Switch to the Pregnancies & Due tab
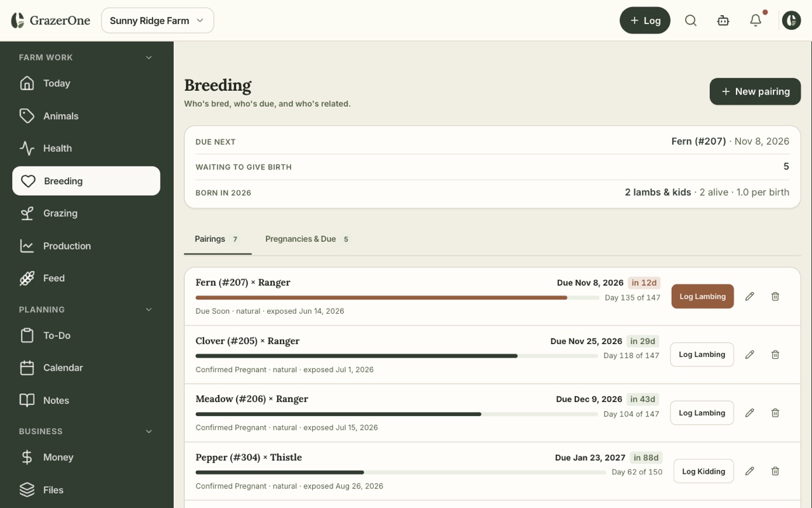Viewport: 812px width, 508px height. (308, 239)
